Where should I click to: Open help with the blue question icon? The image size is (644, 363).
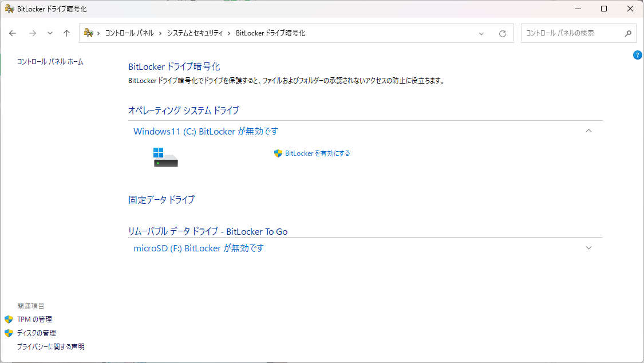pos(638,55)
